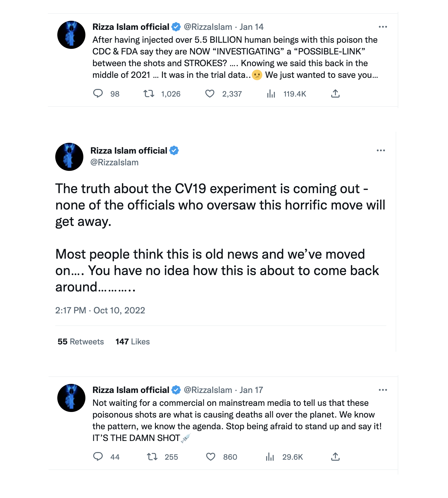Reply to the Jan 14 tweet
The image size is (448, 498).
(x=98, y=94)
